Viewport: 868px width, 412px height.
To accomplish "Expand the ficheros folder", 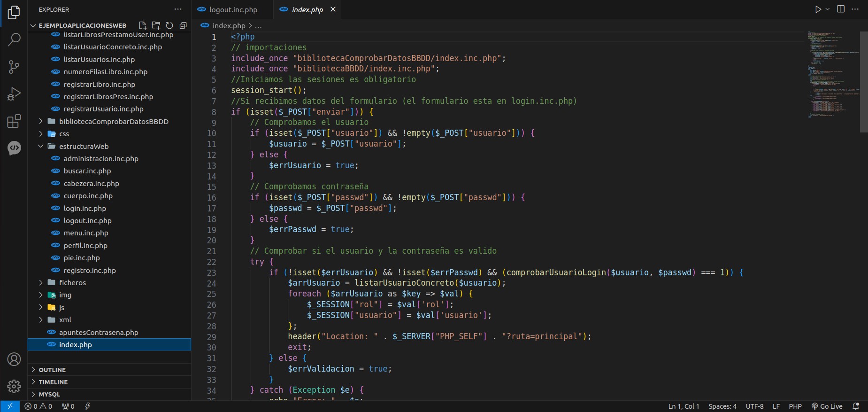I will click(x=109, y=282).
